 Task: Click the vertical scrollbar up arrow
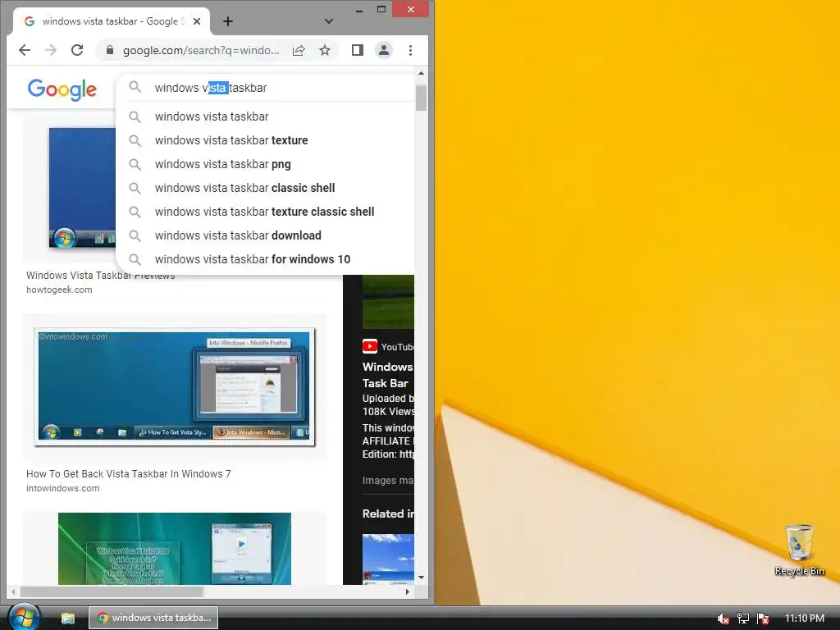(x=421, y=73)
